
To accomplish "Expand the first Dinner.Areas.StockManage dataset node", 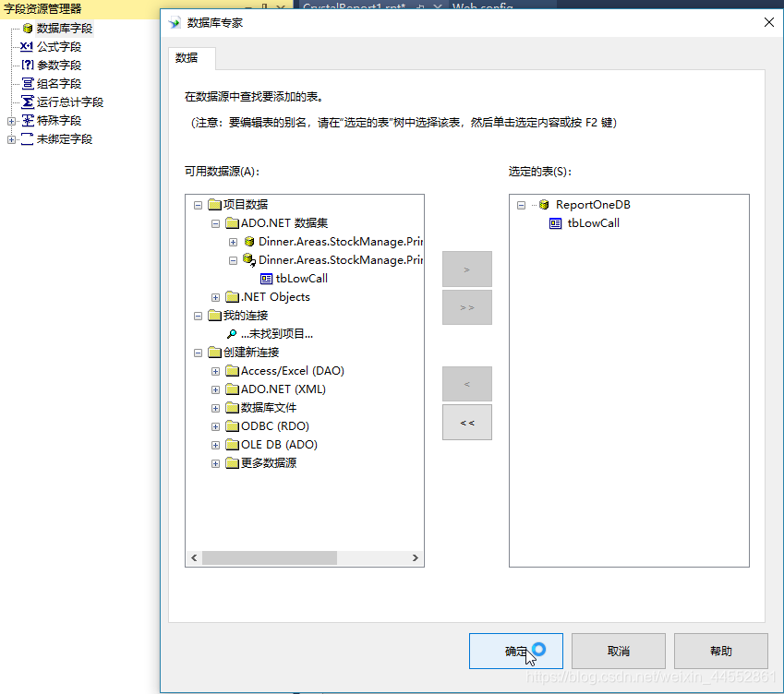I will point(233,242).
